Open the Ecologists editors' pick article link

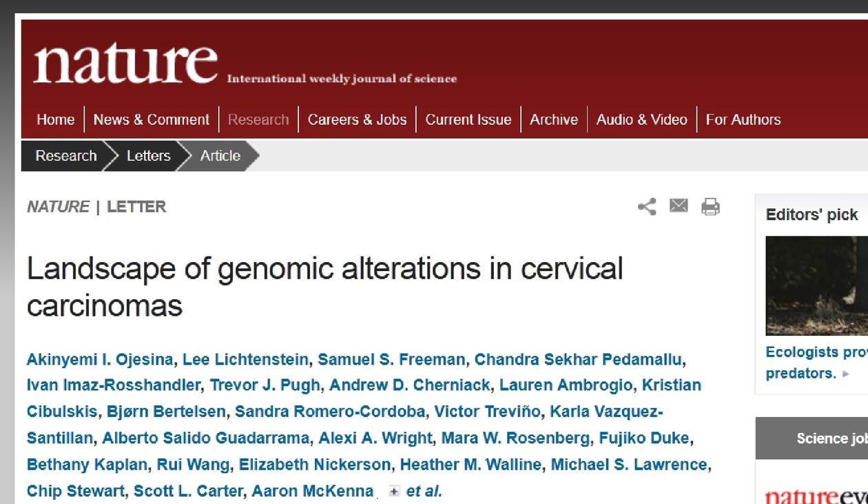(816, 352)
